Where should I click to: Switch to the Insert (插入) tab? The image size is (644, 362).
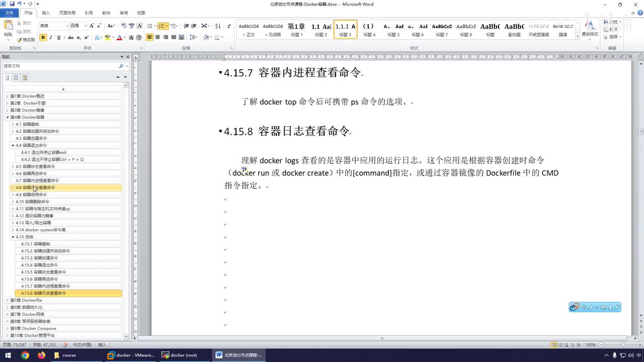46,13
